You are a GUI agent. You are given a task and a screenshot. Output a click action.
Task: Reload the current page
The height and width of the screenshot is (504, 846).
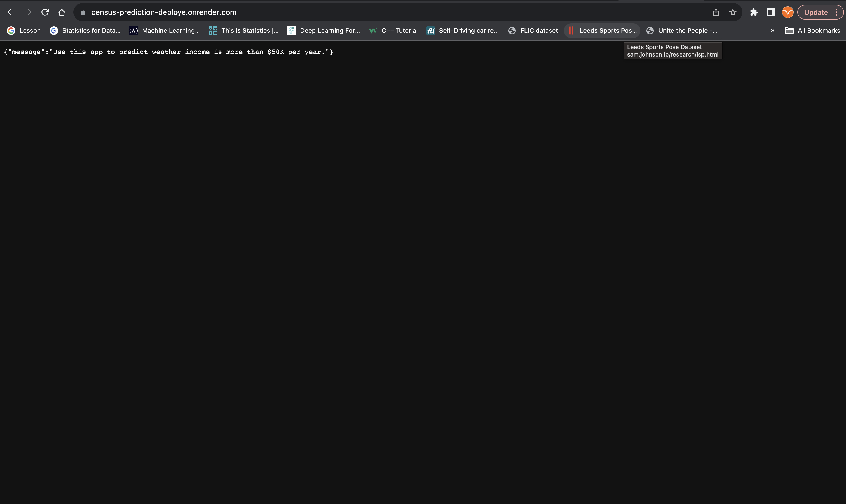click(x=45, y=12)
